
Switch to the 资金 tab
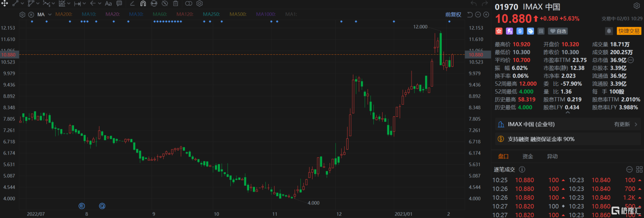(x=528, y=156)
